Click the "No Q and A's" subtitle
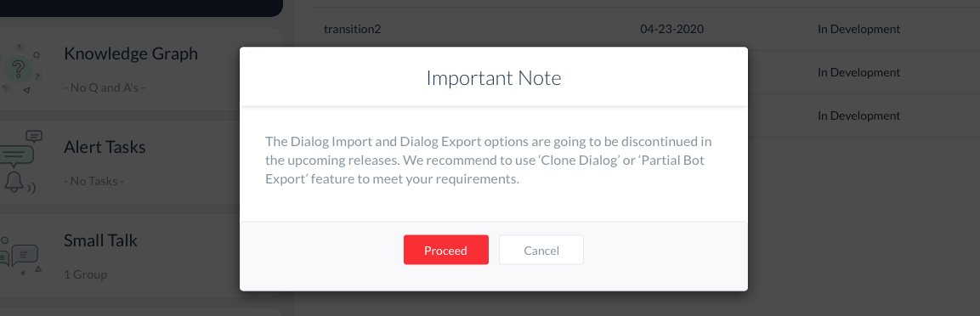Viewport: 980px width, 316px height. [105, 87]
